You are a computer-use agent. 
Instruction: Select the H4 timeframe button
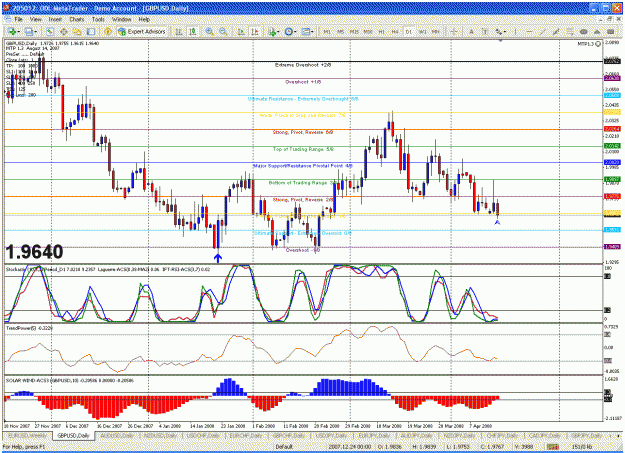[x=395, y=32]
